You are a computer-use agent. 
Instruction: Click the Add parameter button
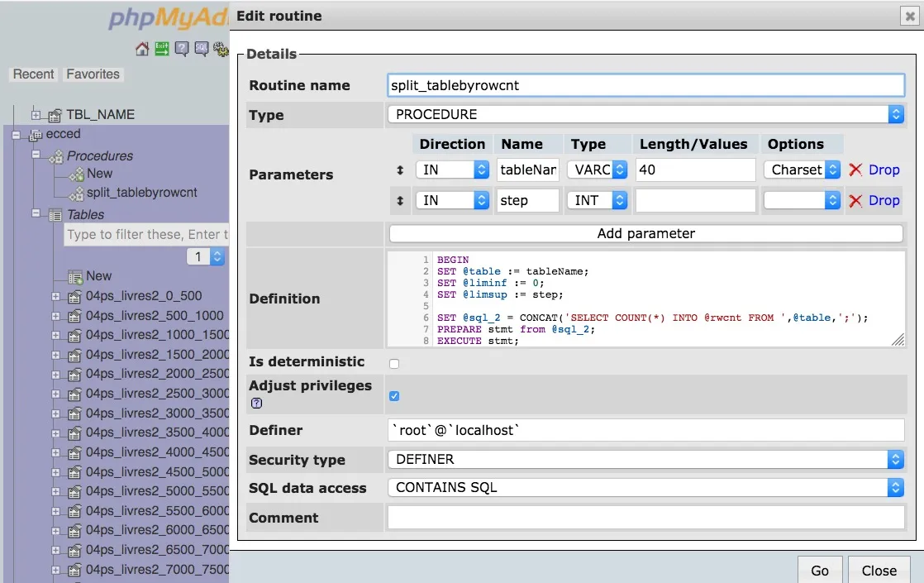[x=645, y=234]
